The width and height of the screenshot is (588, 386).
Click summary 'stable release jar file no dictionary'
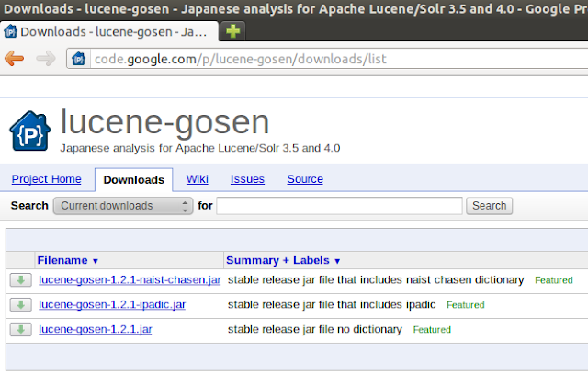pos(315,329)
